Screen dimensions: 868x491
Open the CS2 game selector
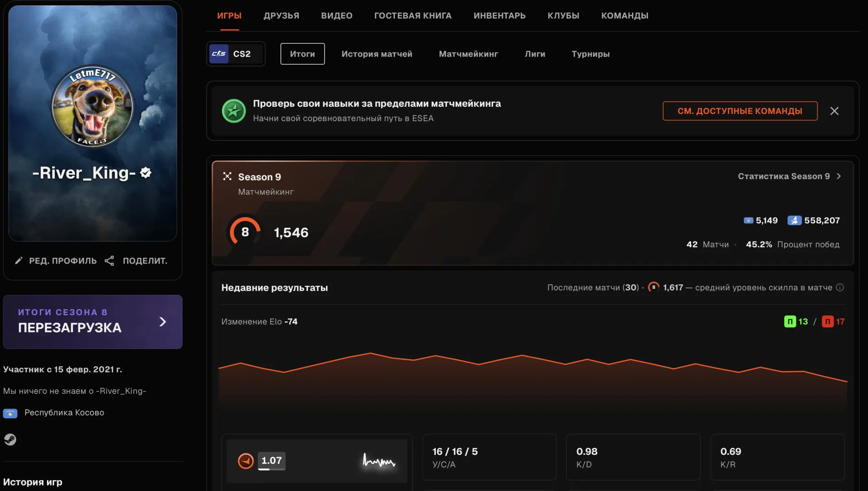click(x=236, y=54)
